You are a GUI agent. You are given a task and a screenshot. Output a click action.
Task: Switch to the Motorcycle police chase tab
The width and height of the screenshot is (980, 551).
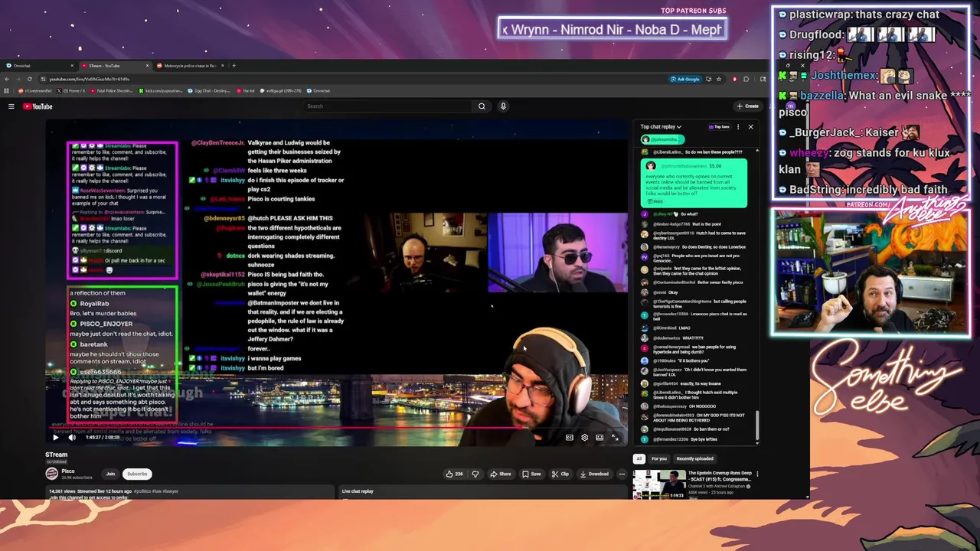click(190, 66)
